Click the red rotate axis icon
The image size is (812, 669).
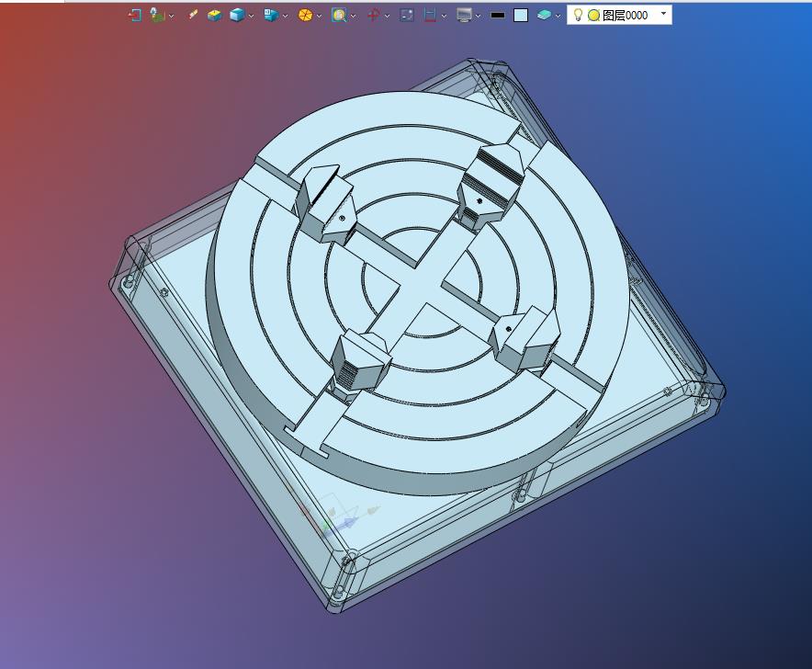pos(373,15)
